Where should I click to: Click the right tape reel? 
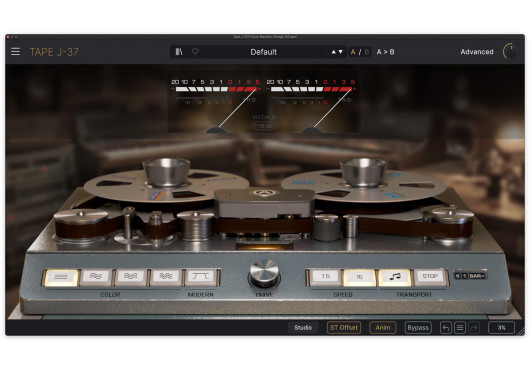(x=364, y=182)
